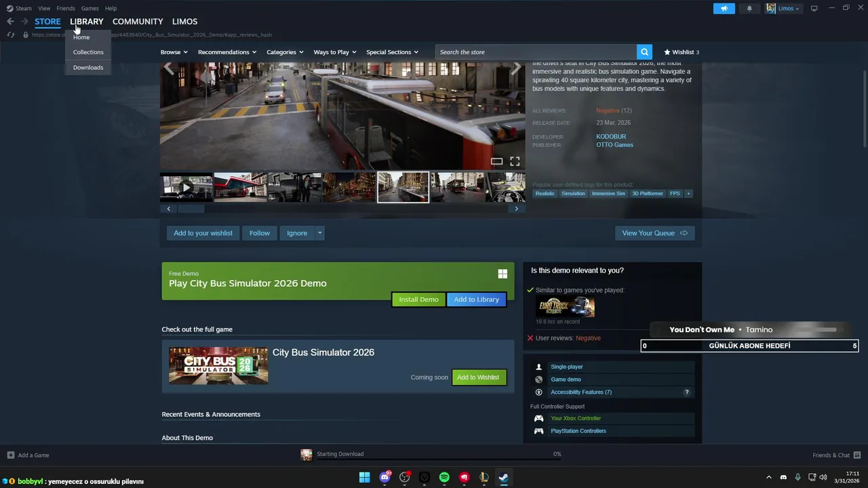Screen dimensions: 868x488
Task: Switch to the STORE tab
Action: [47, 22]
